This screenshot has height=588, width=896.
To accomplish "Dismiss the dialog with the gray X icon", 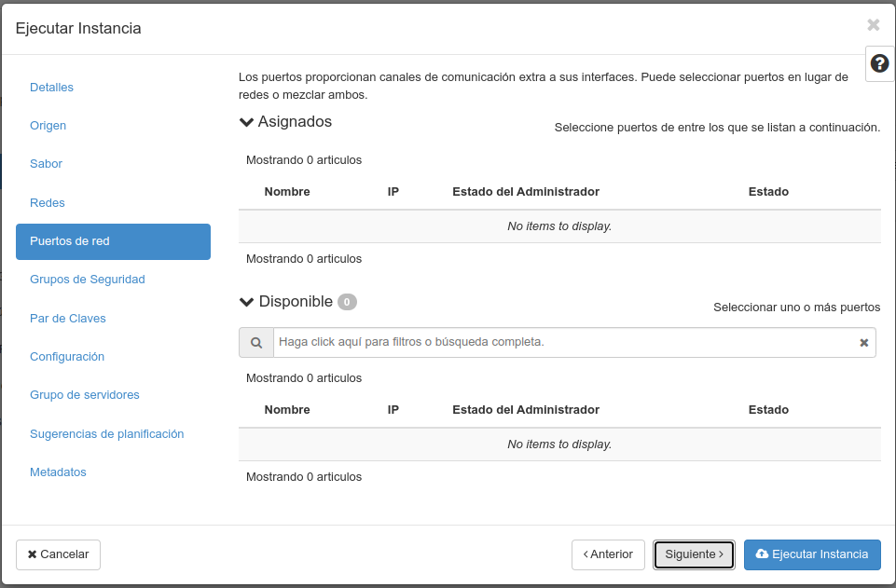I will point(873,25).
